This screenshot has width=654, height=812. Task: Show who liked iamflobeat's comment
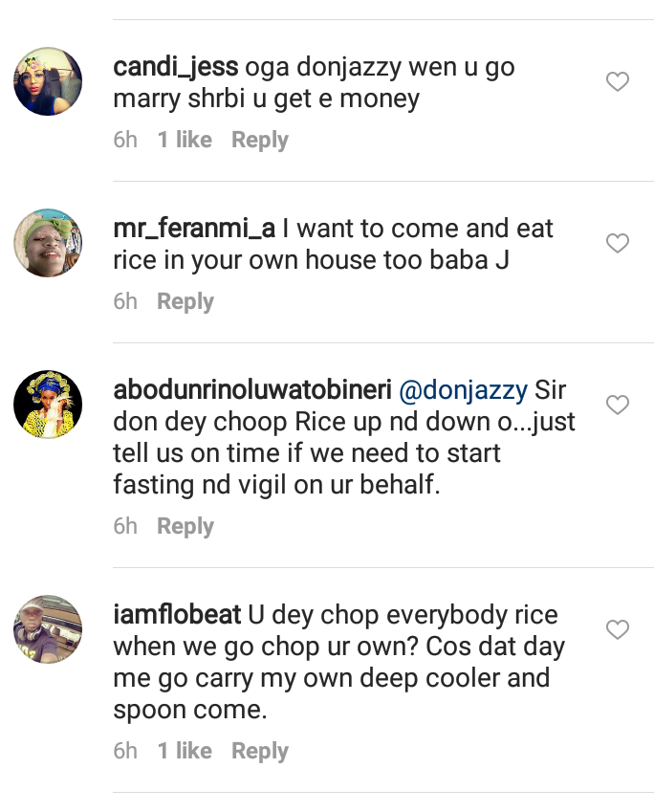pos(185,751)
